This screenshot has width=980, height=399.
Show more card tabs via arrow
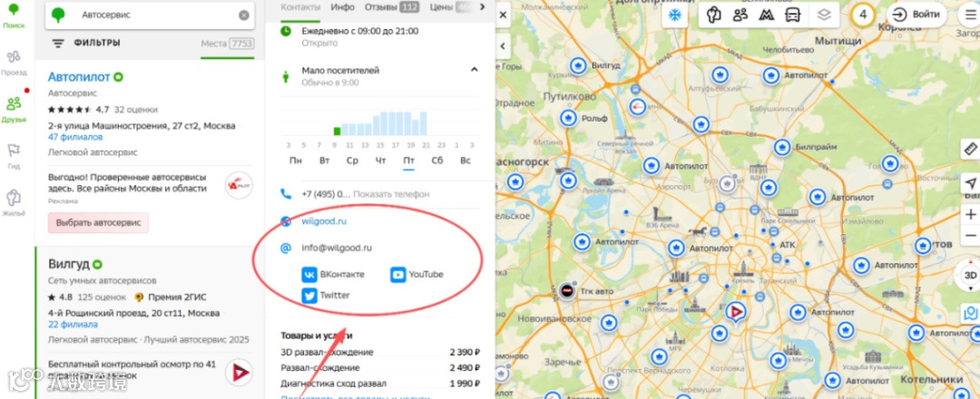tap(482, 7)
